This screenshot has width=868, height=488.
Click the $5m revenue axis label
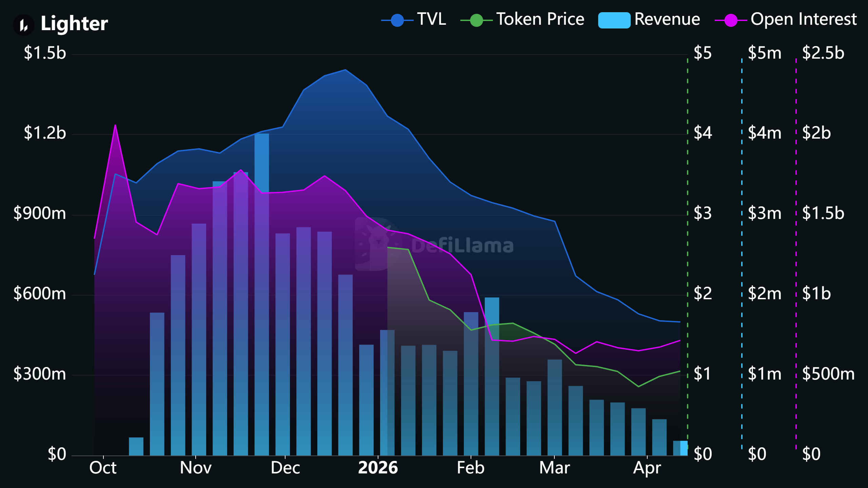coord(765,53)
